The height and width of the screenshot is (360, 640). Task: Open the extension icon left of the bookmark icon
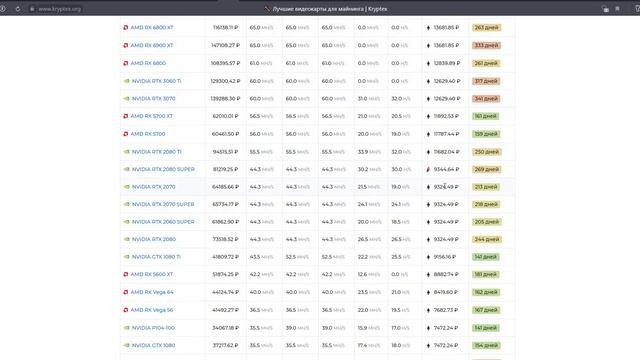606,9
